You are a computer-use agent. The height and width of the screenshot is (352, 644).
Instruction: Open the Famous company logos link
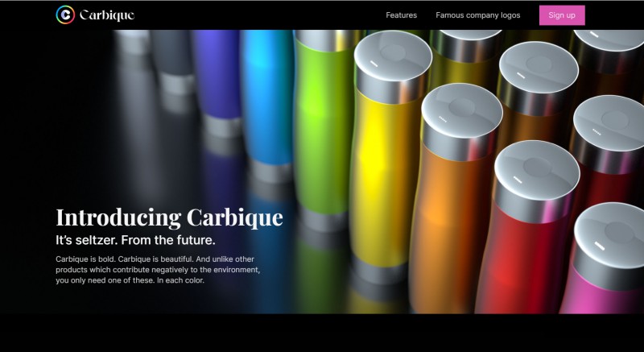[x=477, y=15]
